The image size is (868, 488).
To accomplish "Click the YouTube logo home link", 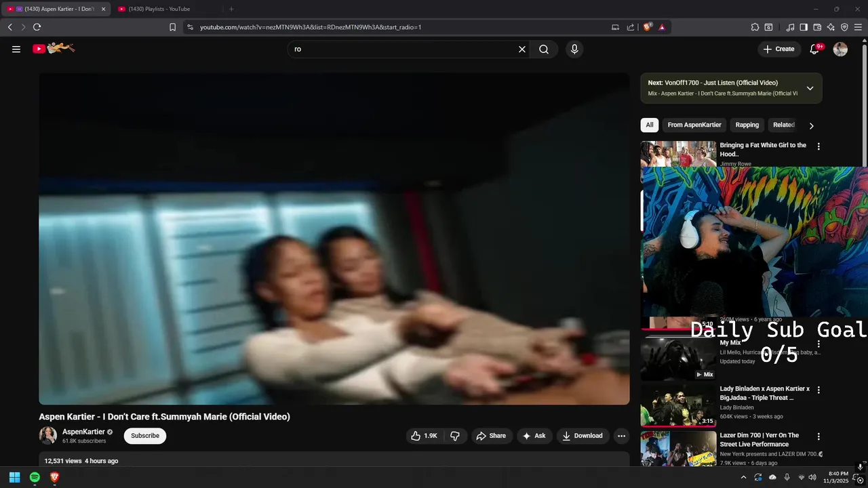I will point(54,48).
